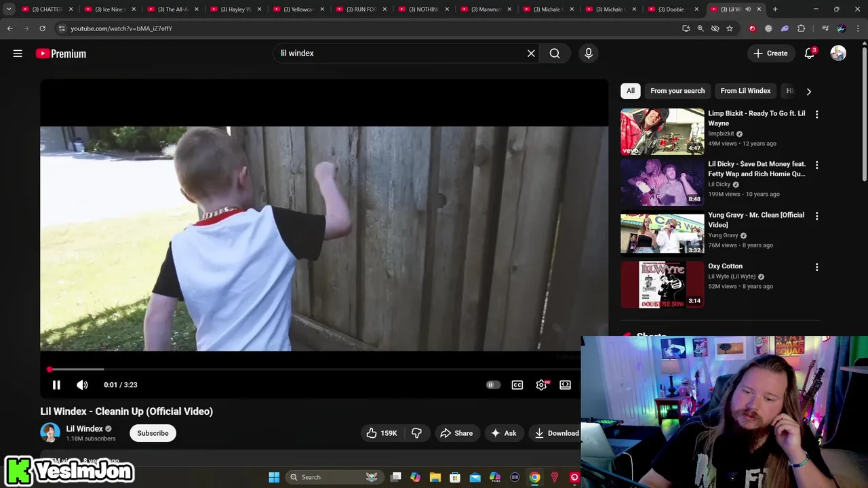Switch to the Mammoth browser tab

click(x=485, y=9)
